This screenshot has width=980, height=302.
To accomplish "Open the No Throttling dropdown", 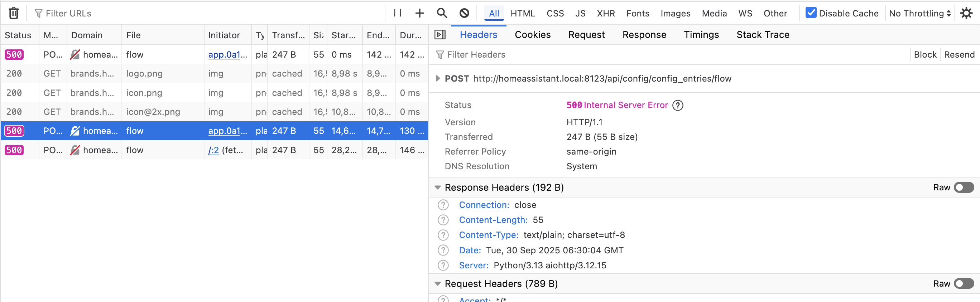I will click(919, 13).
